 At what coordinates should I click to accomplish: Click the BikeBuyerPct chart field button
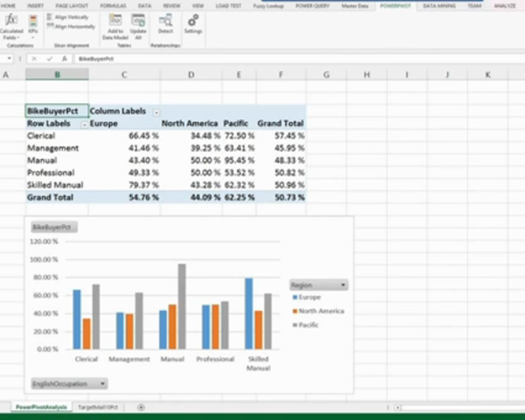point(52,229)
